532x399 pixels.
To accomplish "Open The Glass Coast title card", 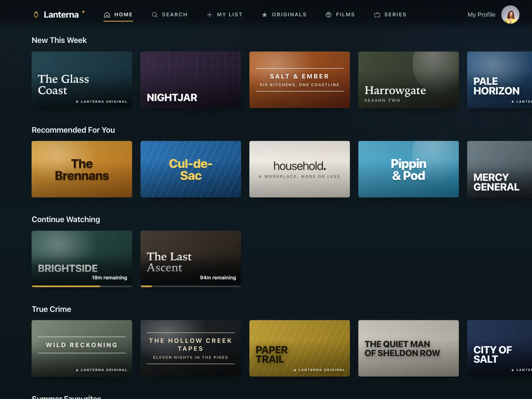I will click(82, 80).
